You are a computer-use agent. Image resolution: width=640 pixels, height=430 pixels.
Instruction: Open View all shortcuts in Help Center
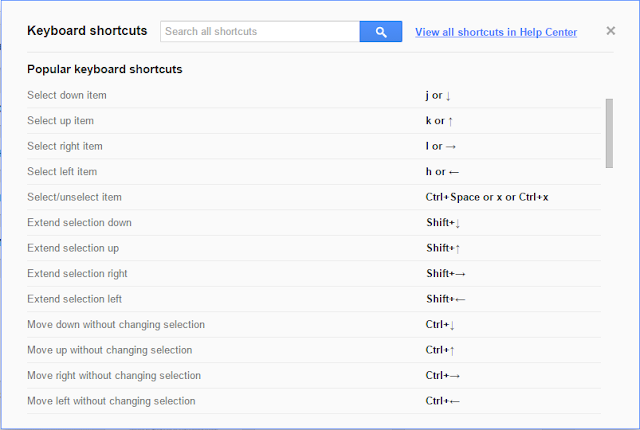[x=496, y=32]
